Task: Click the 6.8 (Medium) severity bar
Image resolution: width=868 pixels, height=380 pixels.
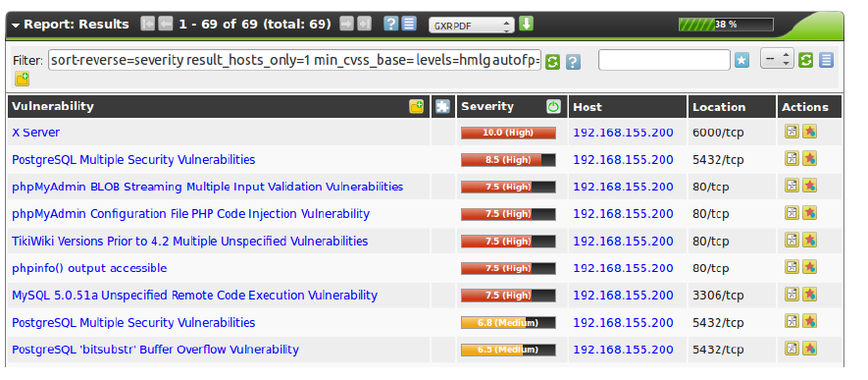Action: [x=508, y=322]
